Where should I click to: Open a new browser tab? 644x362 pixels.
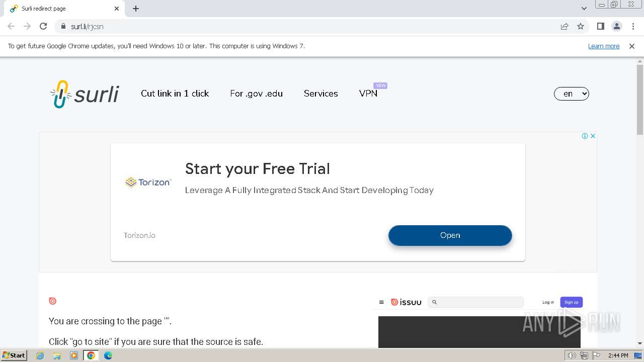coord(136,9)
